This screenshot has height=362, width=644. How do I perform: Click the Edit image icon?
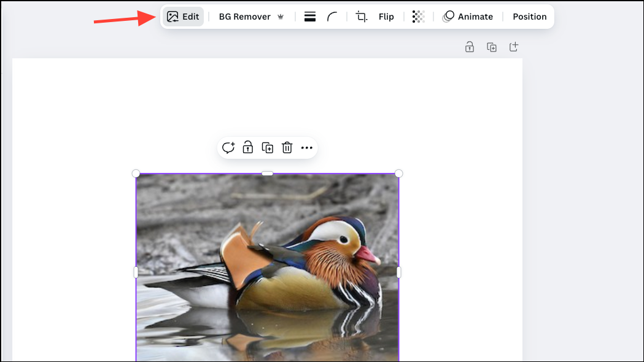pos(174,16)
